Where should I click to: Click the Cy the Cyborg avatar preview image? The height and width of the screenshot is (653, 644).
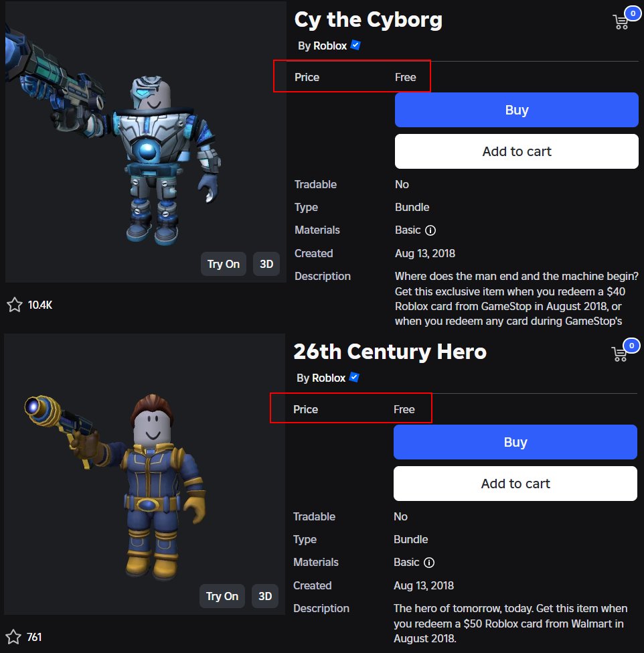[146, 141]
